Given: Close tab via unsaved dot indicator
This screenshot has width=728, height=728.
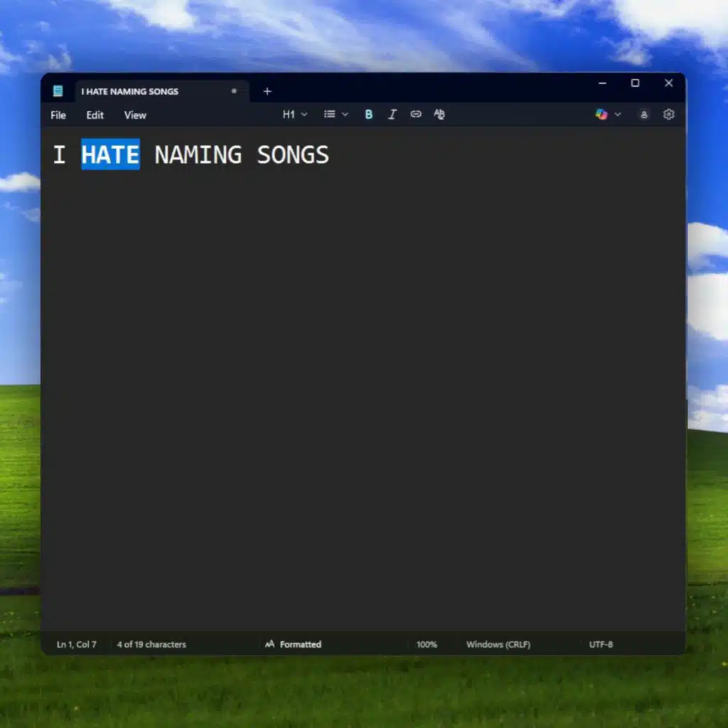Looking at the screenshot, I should 234,91.
